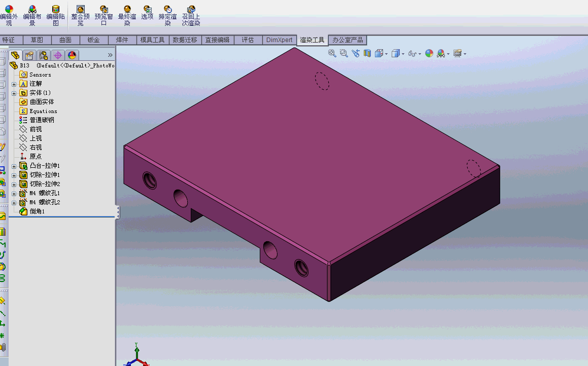Switch to 办公室产品 tab
The image size is (588, 366).
click(x=348, y=40)
